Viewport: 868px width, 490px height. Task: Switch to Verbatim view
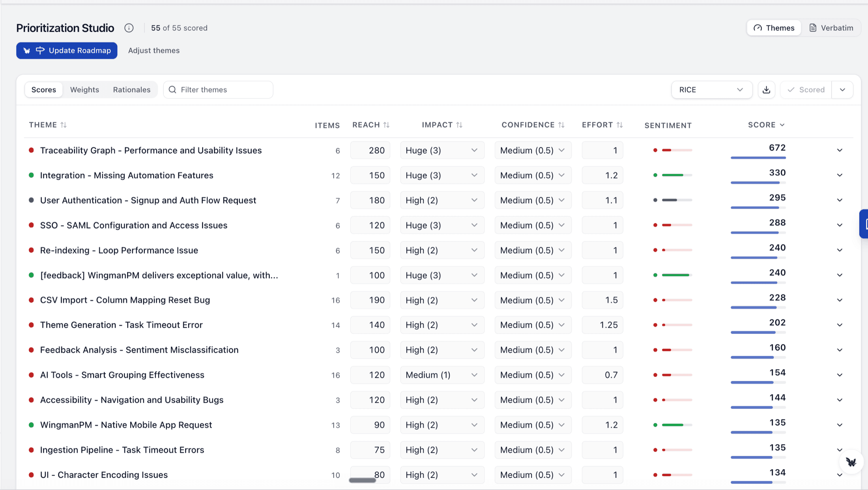pyautogui.click(x=831, y=28)
